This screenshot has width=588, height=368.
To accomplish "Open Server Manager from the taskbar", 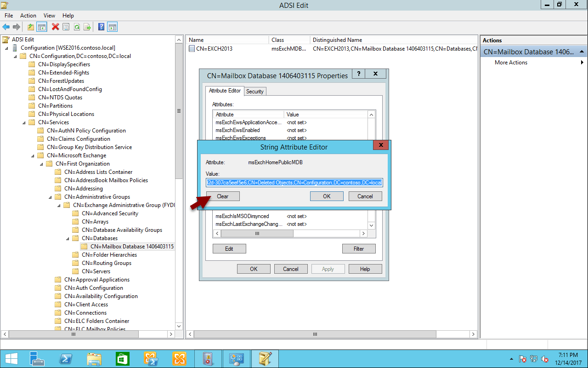I will 37,359.
